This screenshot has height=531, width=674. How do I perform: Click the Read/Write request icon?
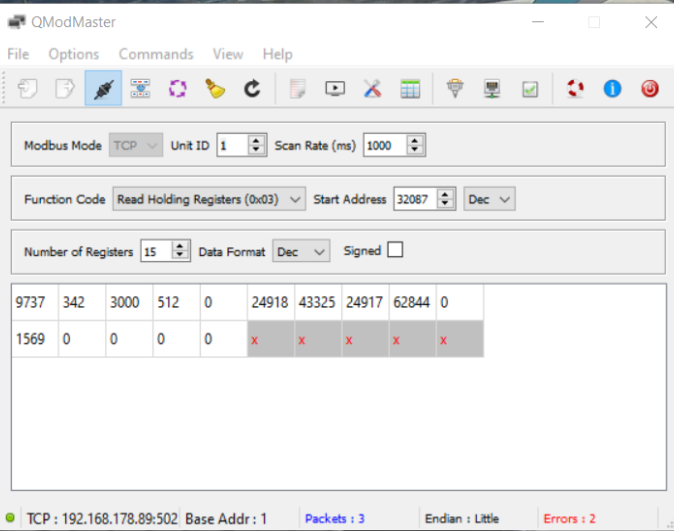[140, 89]
